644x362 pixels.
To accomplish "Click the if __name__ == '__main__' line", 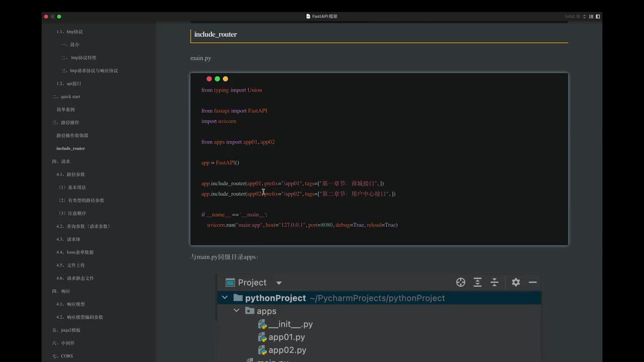I will (234, 215).
